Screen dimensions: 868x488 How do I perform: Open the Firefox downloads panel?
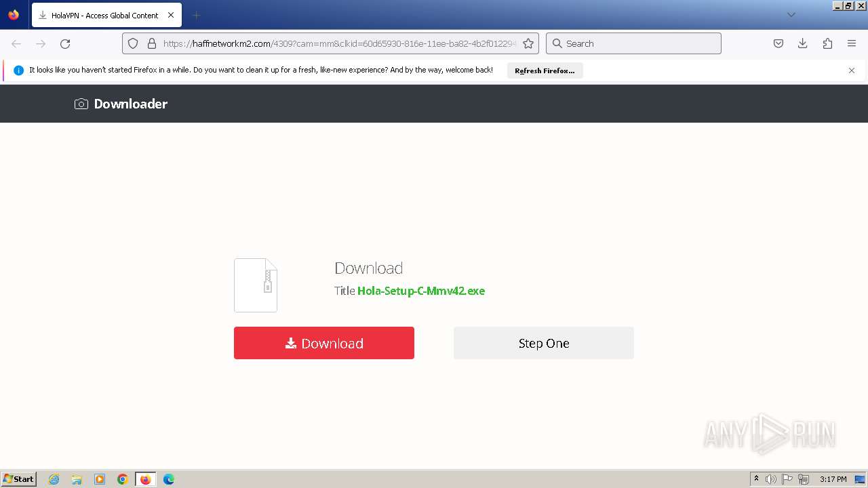coord(803,43)
